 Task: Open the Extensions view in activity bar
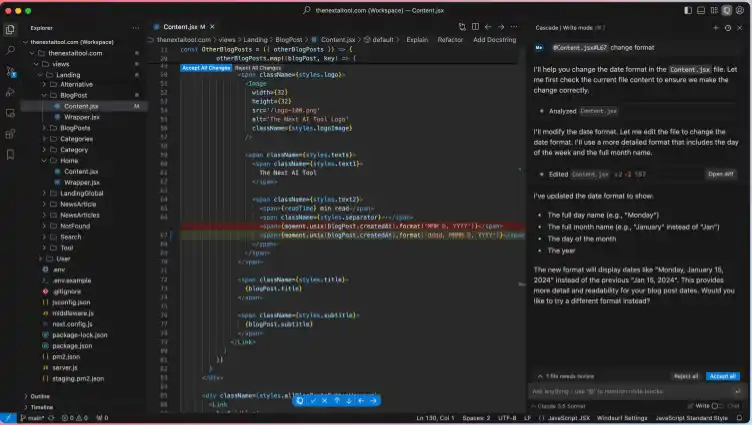10,134
